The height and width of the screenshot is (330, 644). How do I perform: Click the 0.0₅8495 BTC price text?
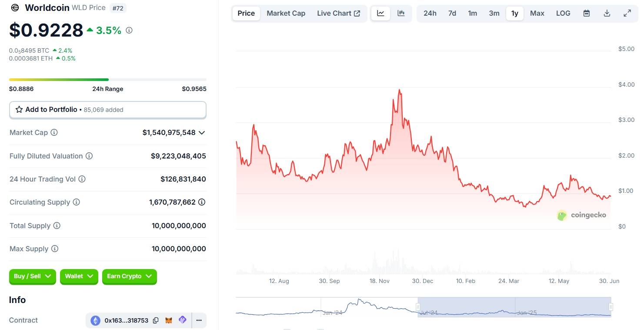[x=29, y=51]
